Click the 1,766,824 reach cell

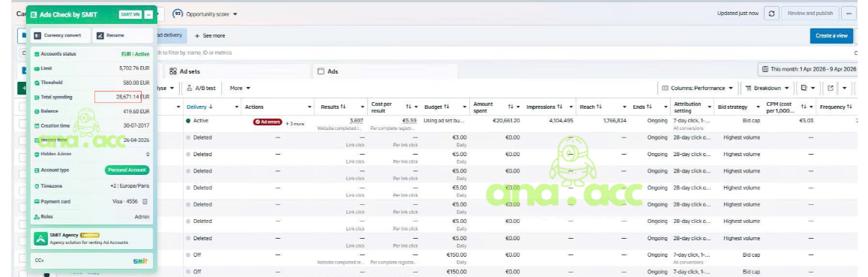click(615, 120)
